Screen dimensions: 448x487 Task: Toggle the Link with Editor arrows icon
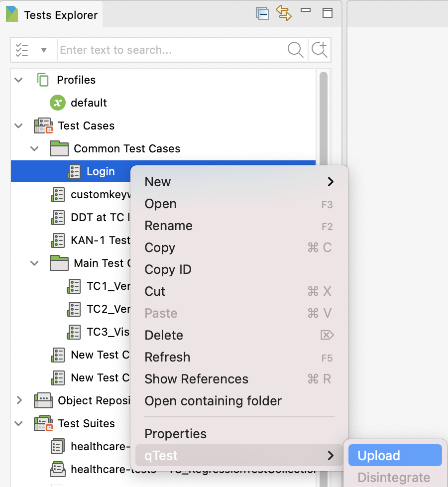(284, 13)
